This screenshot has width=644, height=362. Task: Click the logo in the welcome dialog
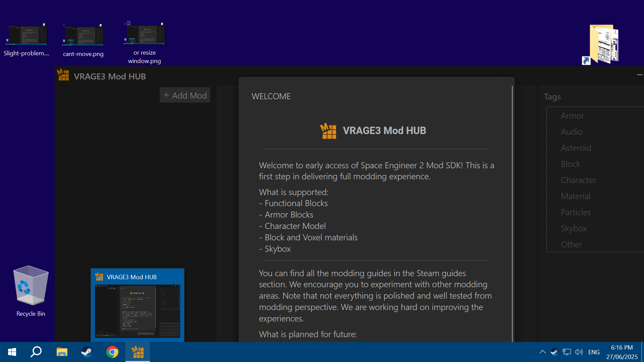pyautogui.click(x=328, y=131)
